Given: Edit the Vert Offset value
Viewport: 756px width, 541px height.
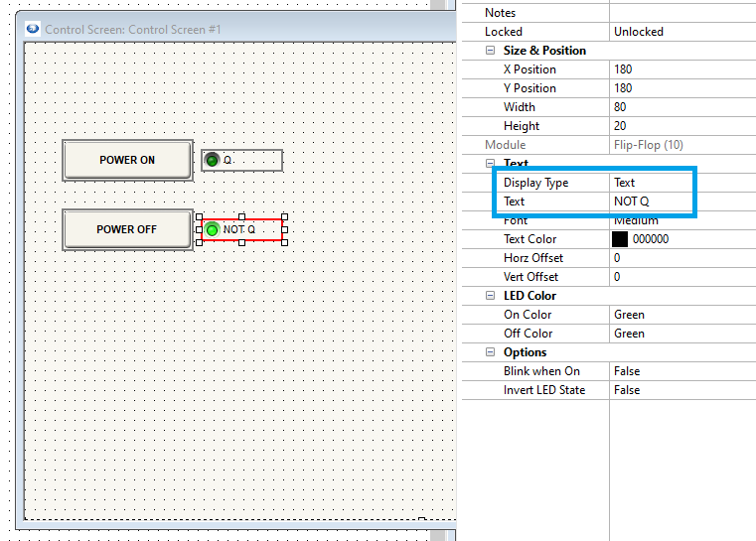Looking at the screenshot, I should click(682, 277).
